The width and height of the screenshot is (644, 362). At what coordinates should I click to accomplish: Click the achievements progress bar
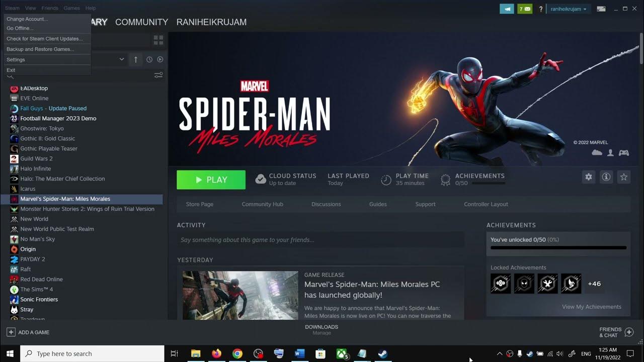click(x=558, y=248)
